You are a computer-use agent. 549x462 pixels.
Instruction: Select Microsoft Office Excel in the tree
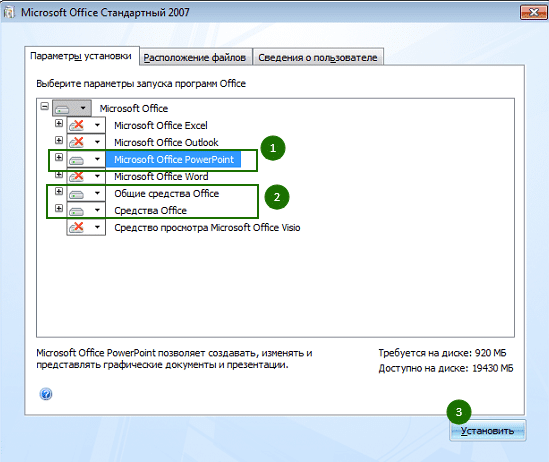pos(161,125)
